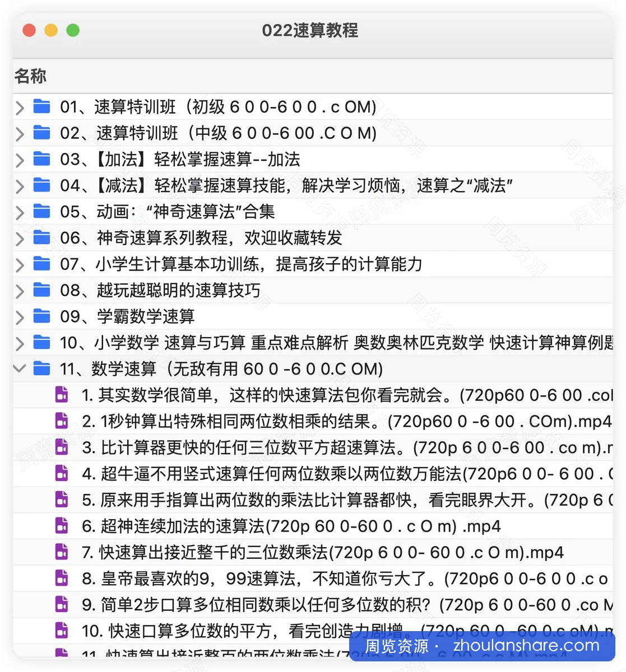626x672 pixels.
Task: Click video icon of 1. 其实数学很简单
Action: 62,395
